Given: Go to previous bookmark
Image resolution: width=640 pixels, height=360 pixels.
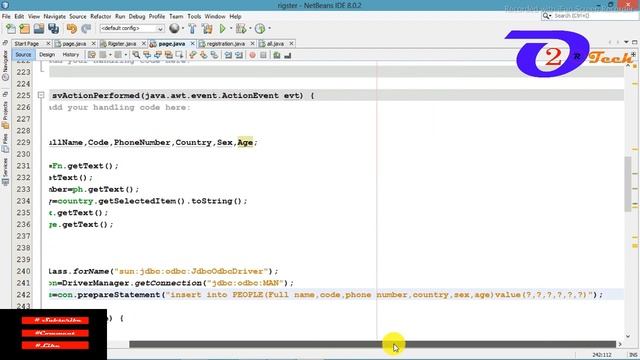Looking at the screenshot, I should point(193,55).
